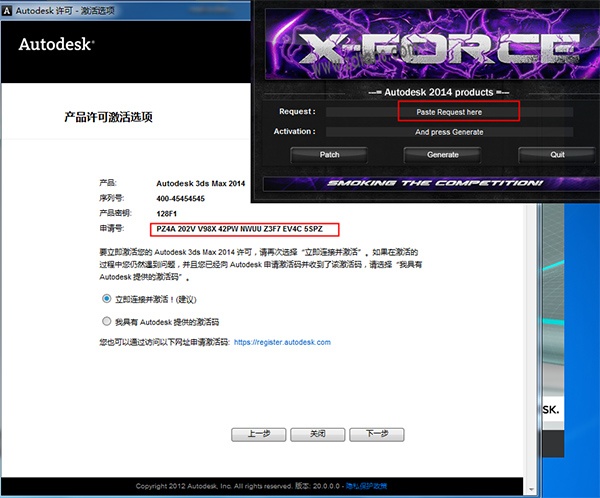Image resolution: width=600 pixels, height=498 pixels.
Task: Click the 关闭 (Close) button
Action: (317, 434)
